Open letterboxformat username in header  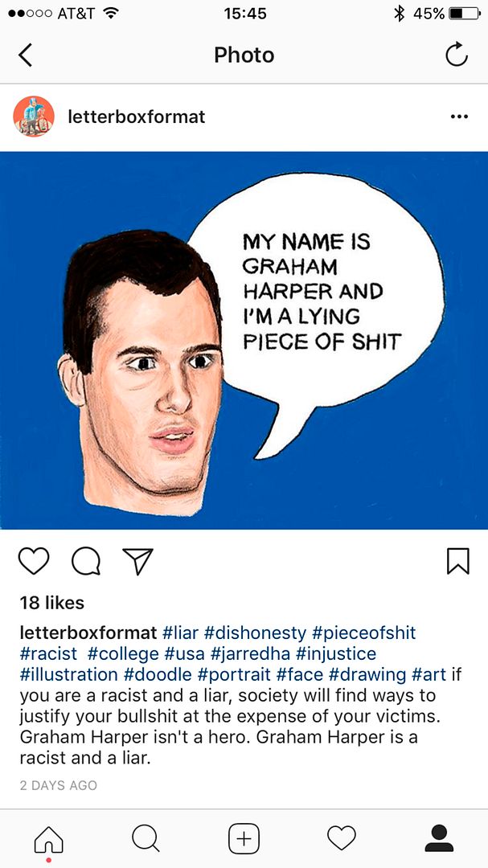click(x=136, y=117)
